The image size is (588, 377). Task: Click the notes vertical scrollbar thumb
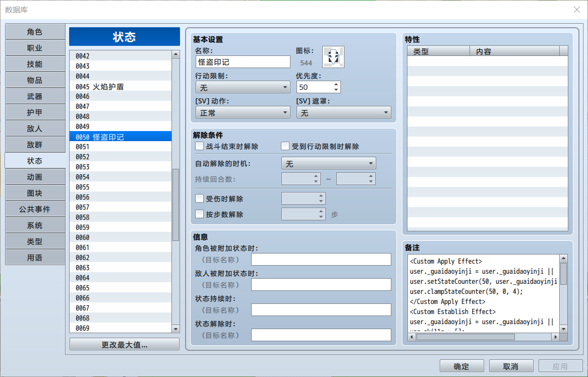point(563,274)
